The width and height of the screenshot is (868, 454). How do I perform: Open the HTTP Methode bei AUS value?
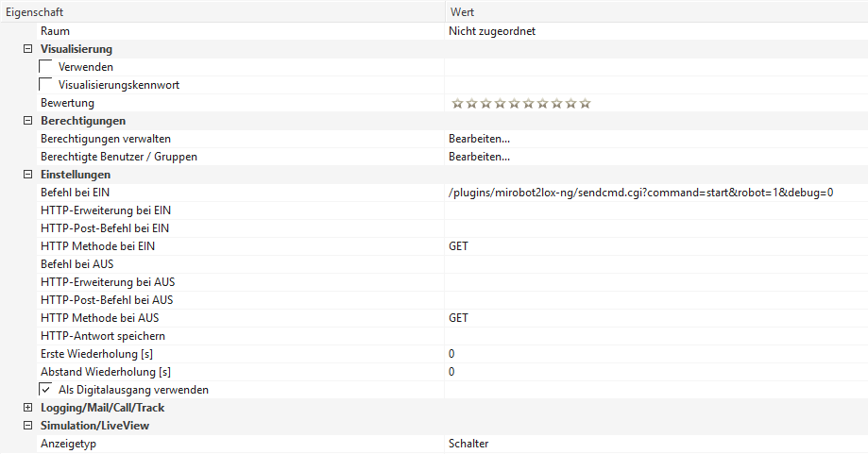coord(458,318)
